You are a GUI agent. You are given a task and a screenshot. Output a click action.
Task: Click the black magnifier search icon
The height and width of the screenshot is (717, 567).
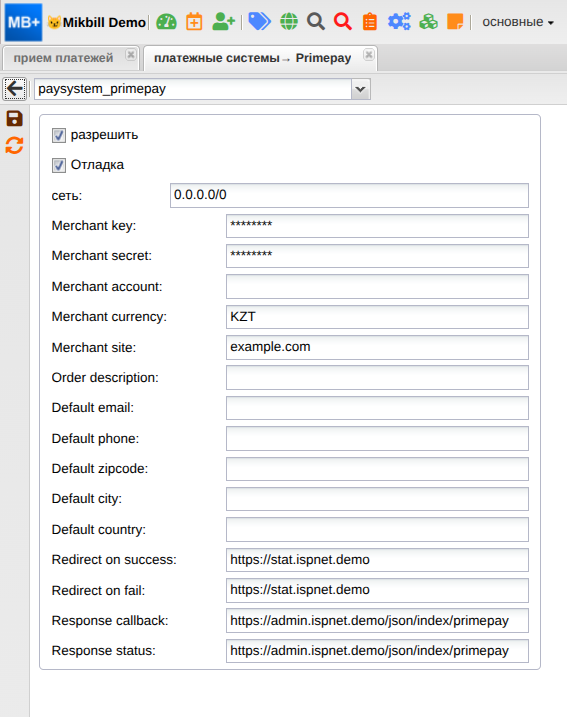click(x=316, y=21)
